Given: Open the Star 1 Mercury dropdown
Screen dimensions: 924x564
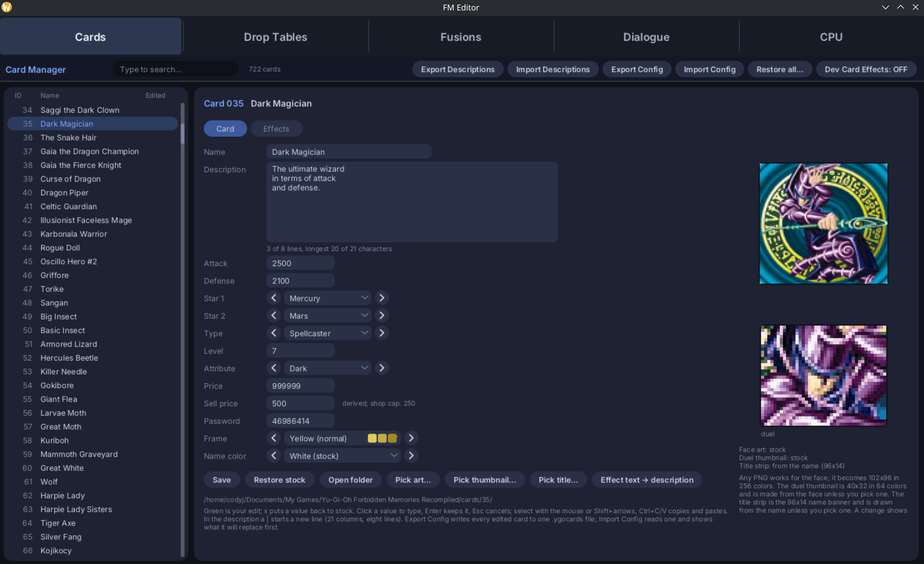Looking at the screenshot, I should (x=328, y=298).
